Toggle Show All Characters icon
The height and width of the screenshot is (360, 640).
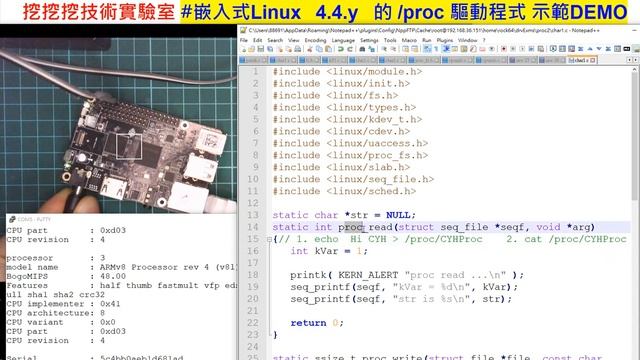436,49
